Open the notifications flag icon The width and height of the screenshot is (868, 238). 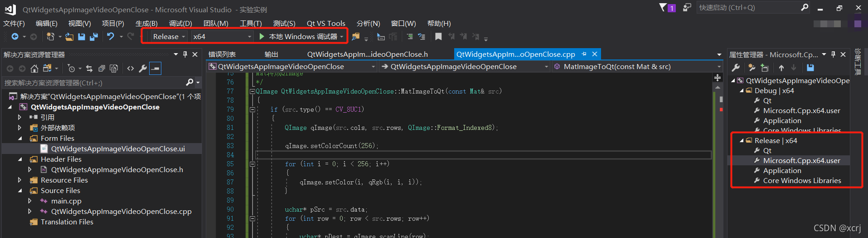(x=667, y=8)
